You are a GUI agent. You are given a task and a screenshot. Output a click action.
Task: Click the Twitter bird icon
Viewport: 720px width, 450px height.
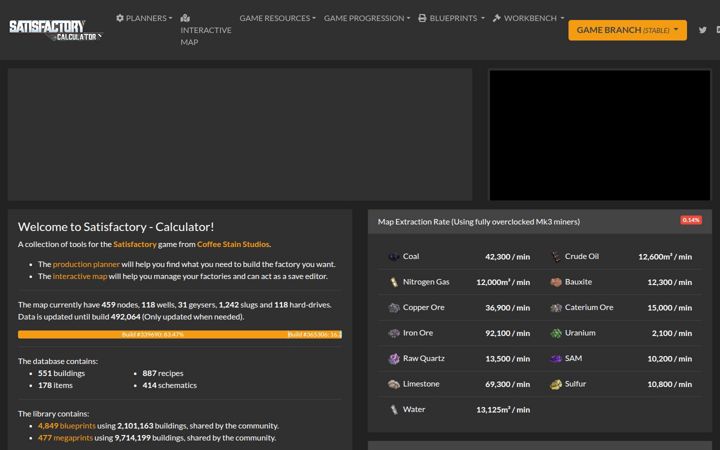point(703,30)
